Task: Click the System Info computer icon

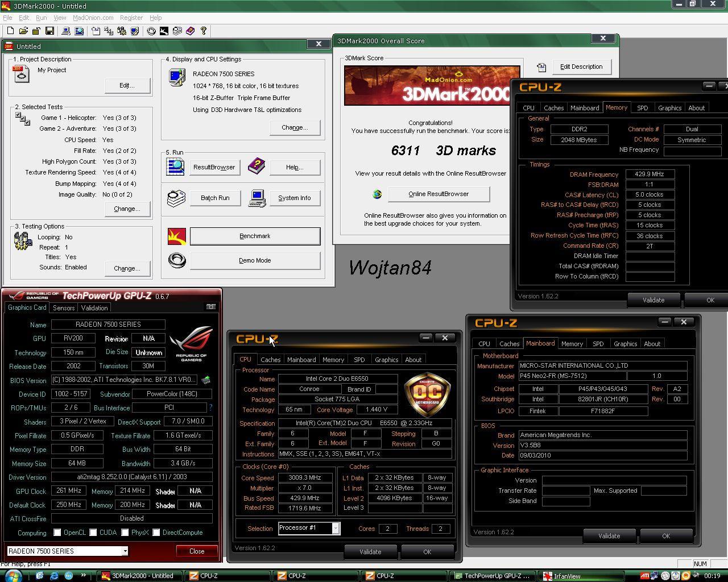Action: tap(257, 198)
